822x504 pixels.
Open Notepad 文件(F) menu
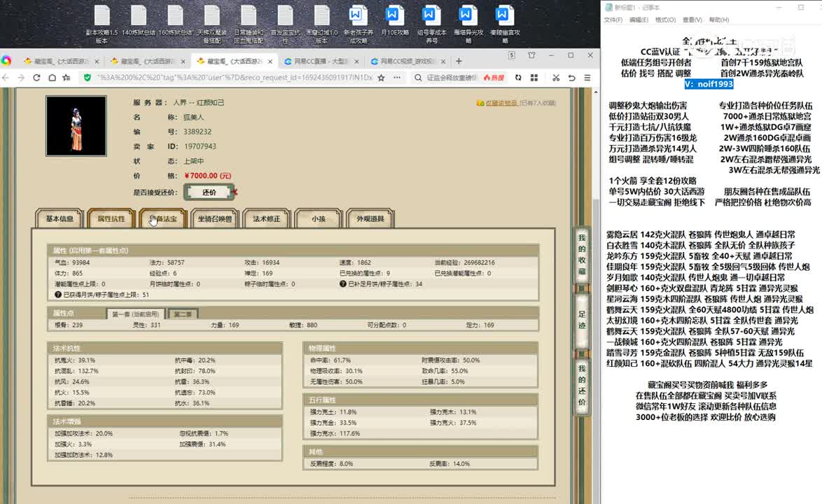[613, 20]
